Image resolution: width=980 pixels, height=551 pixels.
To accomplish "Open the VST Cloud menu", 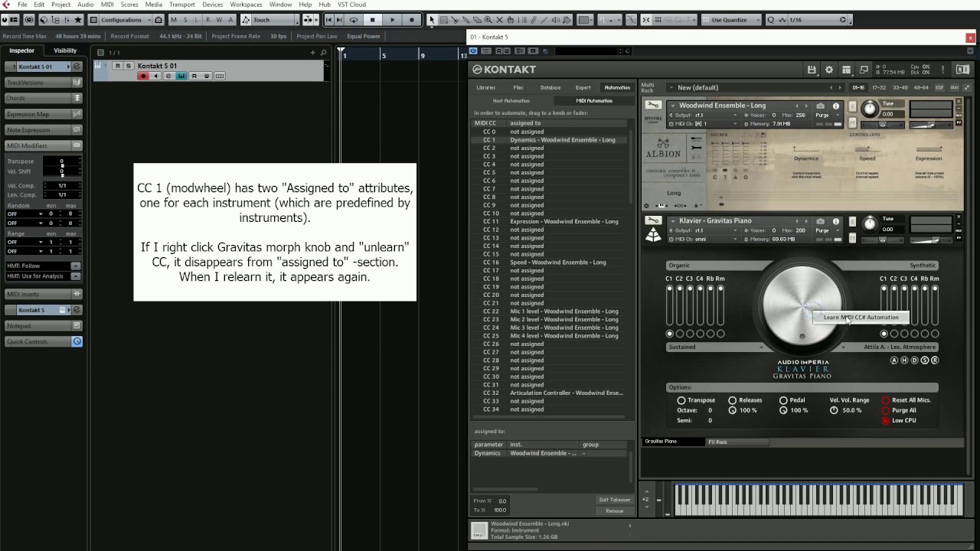I will 352,5.
